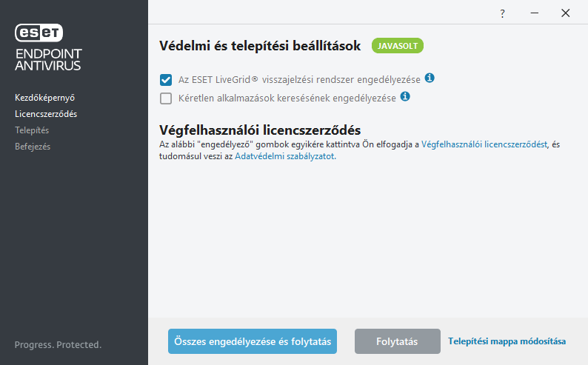Click info icon beside Kéretlen alkalmazások option
Viewport: 588px width, 365px height.
coord(405,96)
